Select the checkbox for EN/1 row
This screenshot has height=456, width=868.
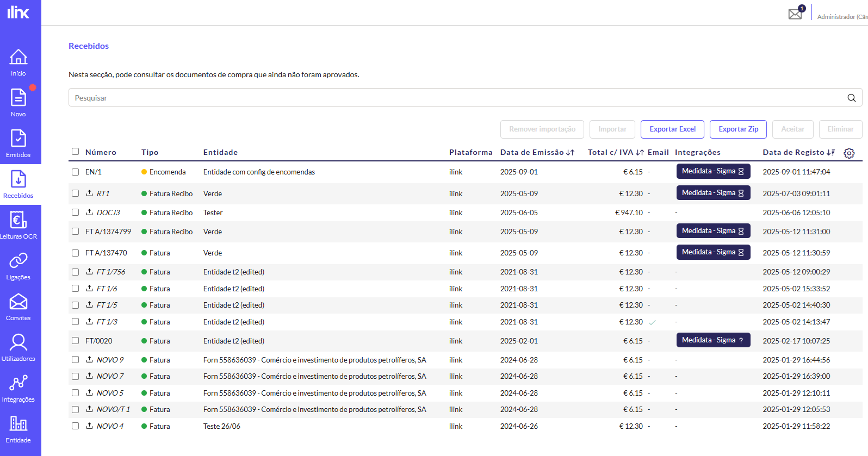[76, 172]
